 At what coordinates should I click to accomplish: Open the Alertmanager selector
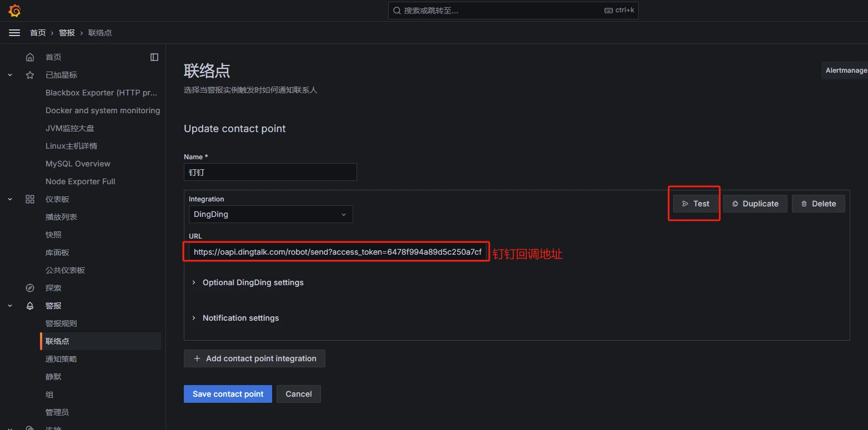[x=845, y=70]
